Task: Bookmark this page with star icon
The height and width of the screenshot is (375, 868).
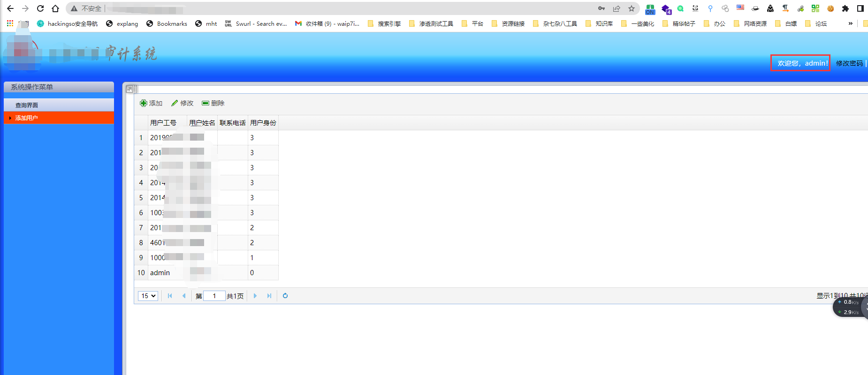Action: click(632, 8)
